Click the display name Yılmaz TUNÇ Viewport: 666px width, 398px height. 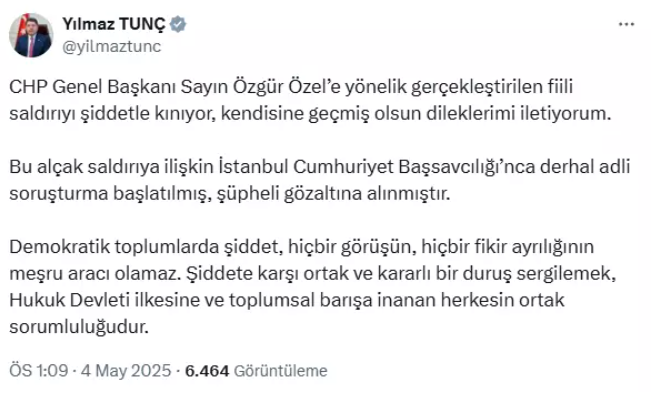[x=114, y=24]
